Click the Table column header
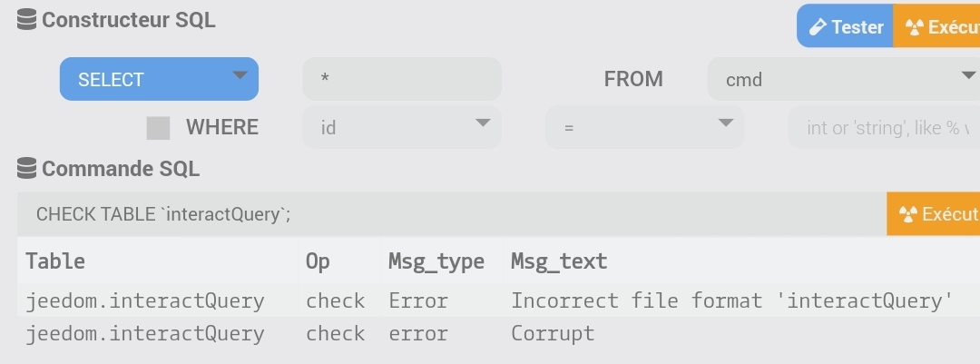 [55, 261]
